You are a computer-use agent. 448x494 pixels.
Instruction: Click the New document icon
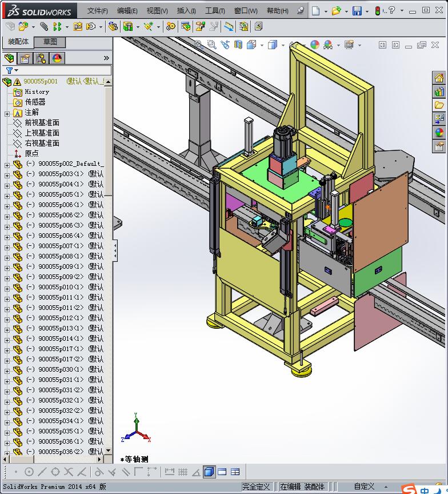point(315,11)
